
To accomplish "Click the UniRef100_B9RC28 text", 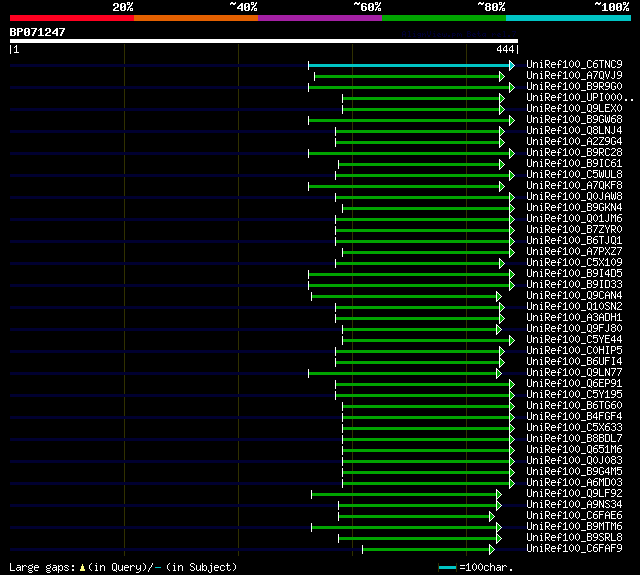I will point(574,153).
